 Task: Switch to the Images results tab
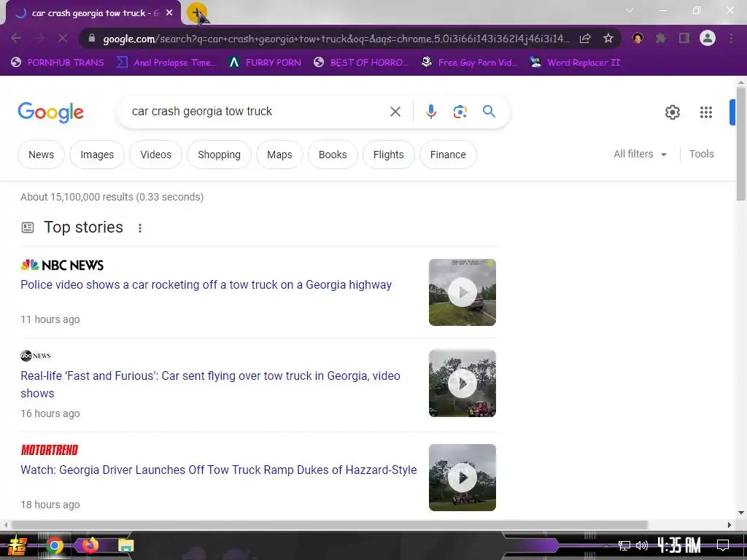click(x=97, y=155)
